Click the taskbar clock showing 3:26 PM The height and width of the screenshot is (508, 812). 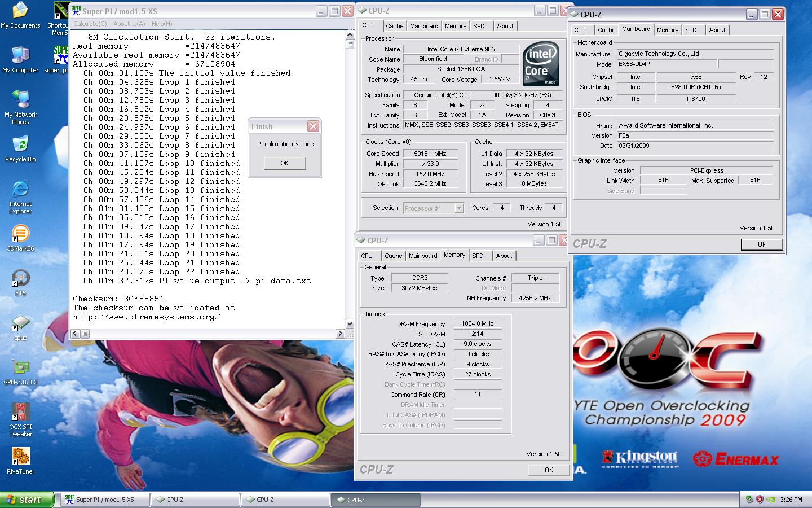point(791,500)
